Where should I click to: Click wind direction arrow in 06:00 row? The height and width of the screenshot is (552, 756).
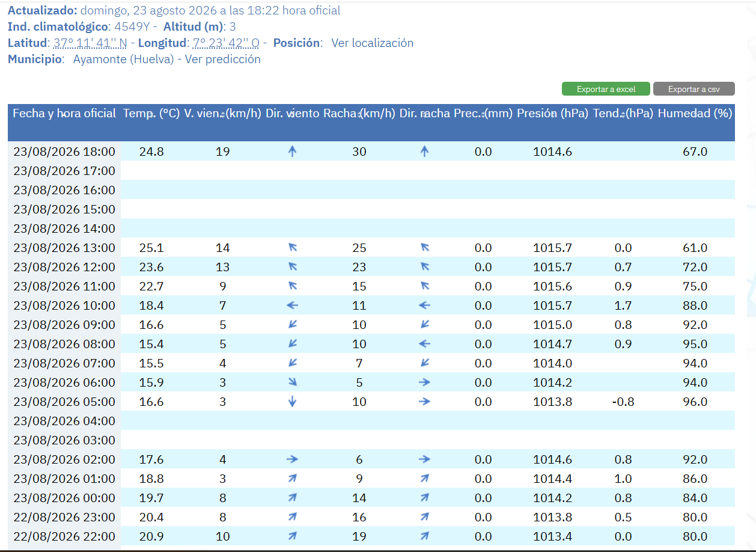[293, 382]
